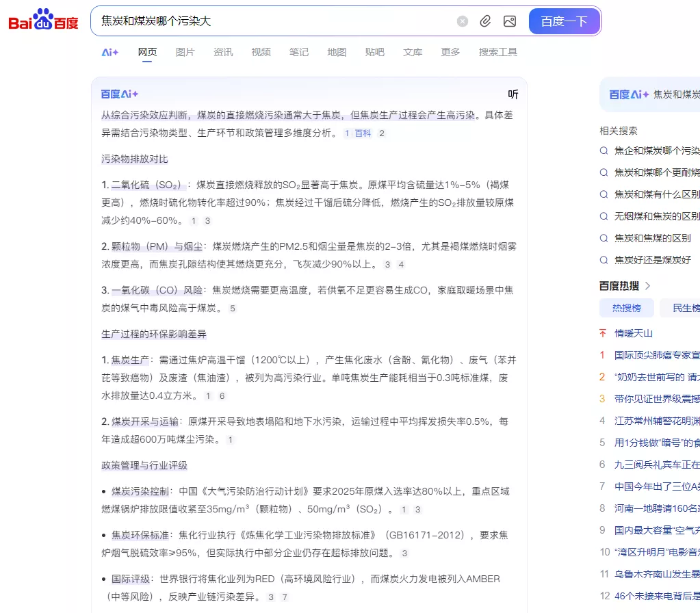Open related search 焦炭和焦煤的区别

coord(652,238)
